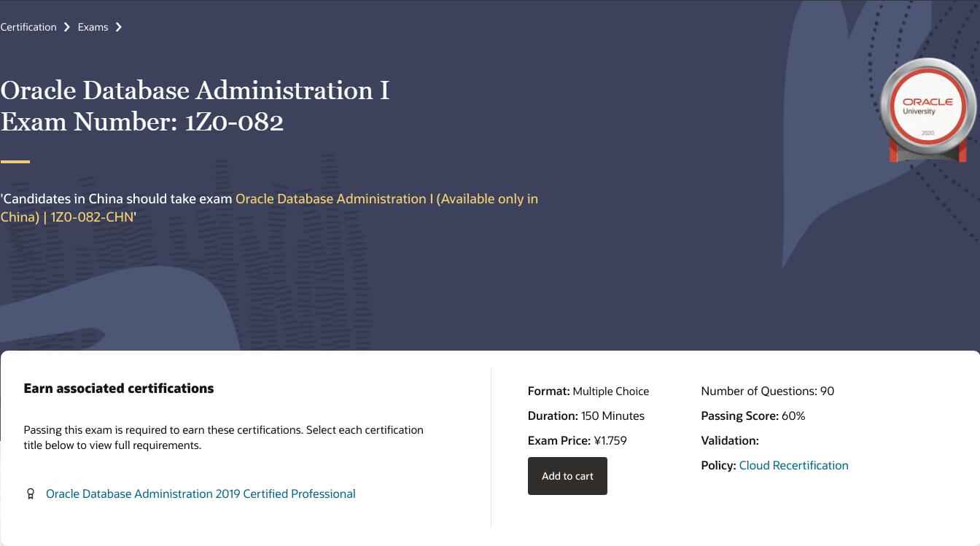Open Oracle Database Administration 2019 Certified Professional
Viewport: 980px width, 546px height.
point(201,494)
